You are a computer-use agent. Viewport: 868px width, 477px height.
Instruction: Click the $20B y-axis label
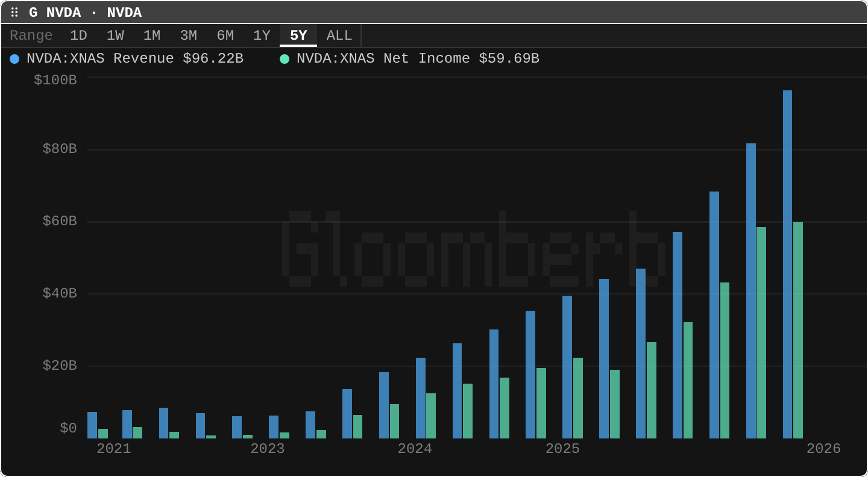click(59, 366)
